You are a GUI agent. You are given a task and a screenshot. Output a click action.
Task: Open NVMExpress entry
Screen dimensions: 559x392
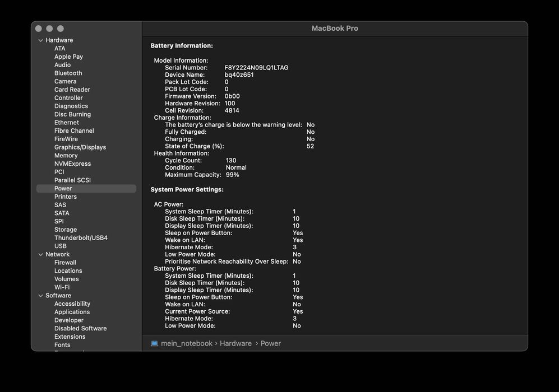coord(72,164)
